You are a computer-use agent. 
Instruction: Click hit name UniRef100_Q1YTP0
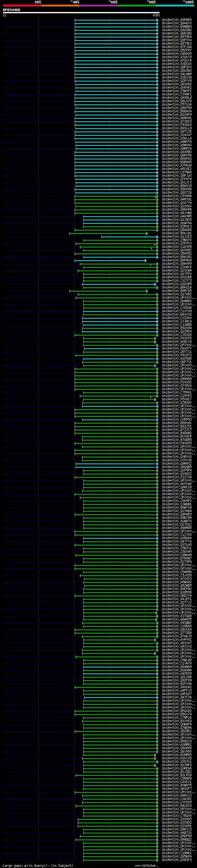point(176,274)
